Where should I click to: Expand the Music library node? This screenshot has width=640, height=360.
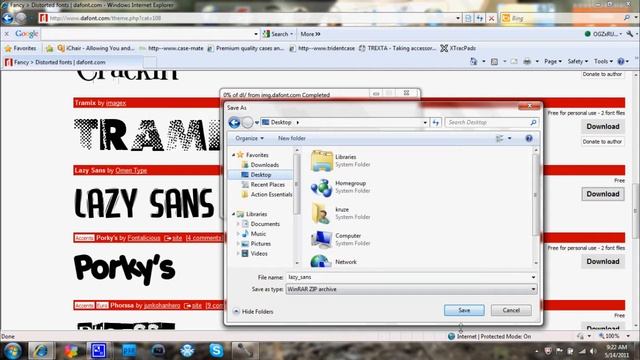[238, 233]
